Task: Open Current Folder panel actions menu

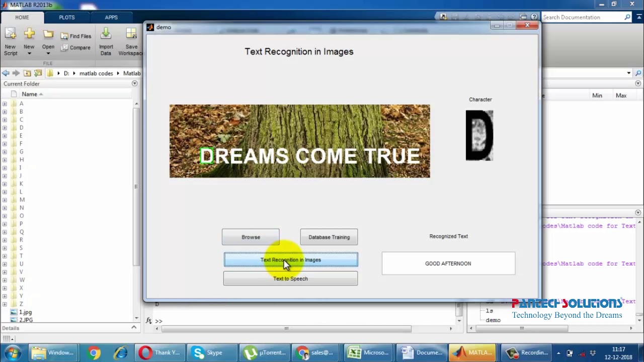Action: click(134, 83)
